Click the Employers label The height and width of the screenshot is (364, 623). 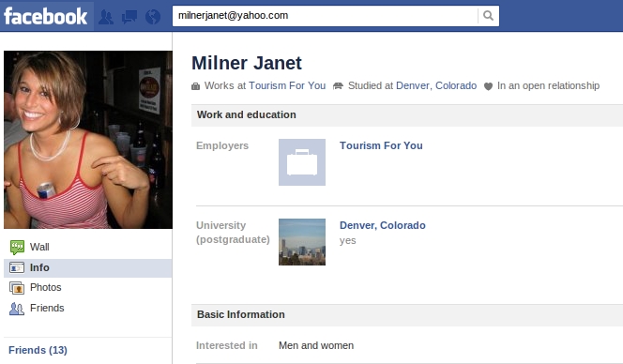222,145
